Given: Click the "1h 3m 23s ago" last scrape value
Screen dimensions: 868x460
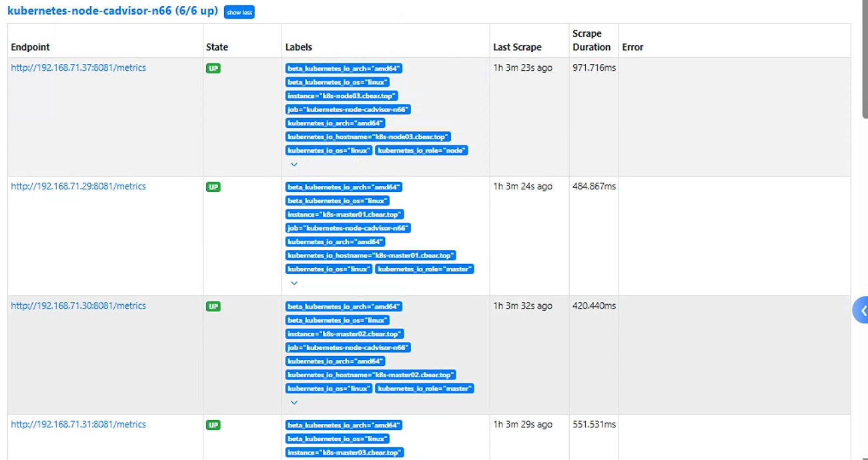Looking at the screenshot, I should [x=523, y=68].
